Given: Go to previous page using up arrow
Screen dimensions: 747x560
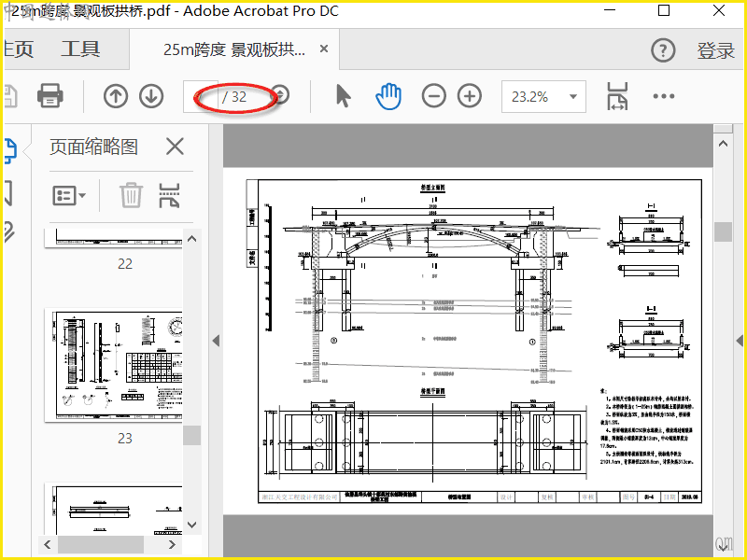Looking at the screenshot, I should click(x=116, y=96).
